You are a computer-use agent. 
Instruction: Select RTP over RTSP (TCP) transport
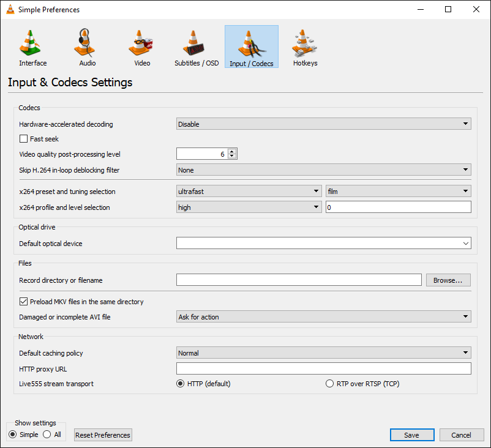pyautogui.click(x=330, y=384)
